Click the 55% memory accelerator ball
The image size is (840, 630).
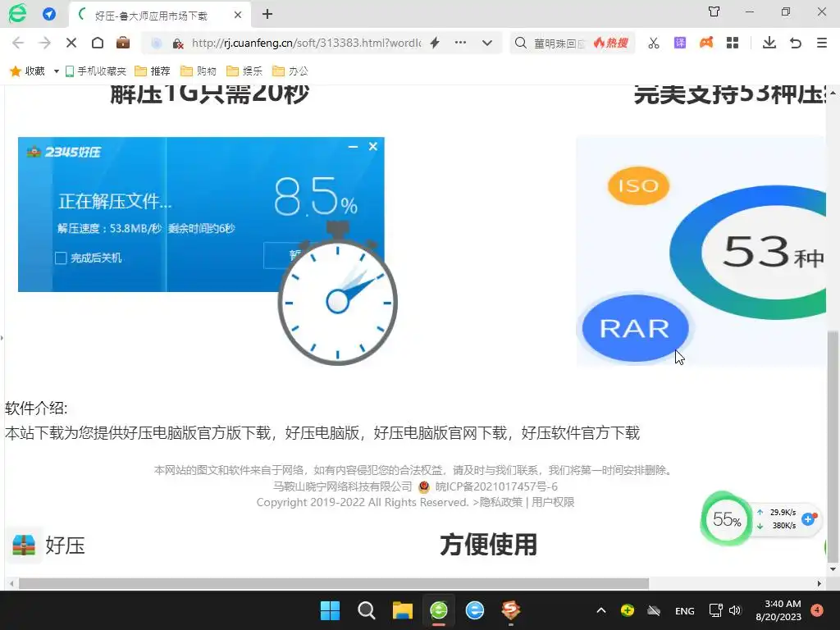tap(726, 519)
